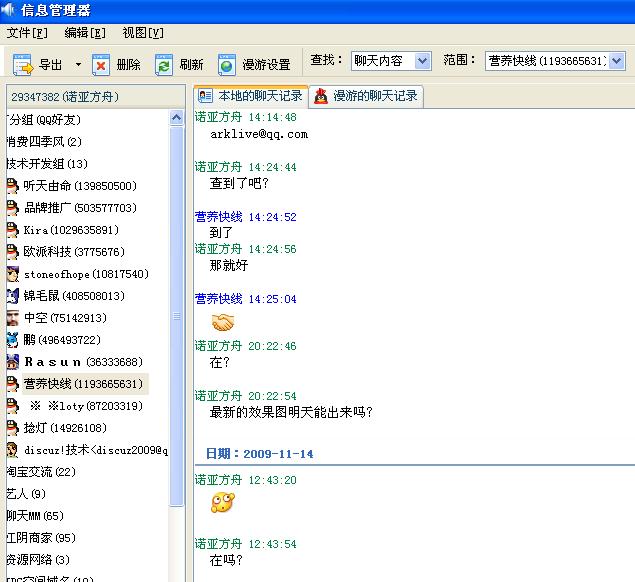
Task: Click 锦毛鼠 contact avatar
Action: point(13,296)
